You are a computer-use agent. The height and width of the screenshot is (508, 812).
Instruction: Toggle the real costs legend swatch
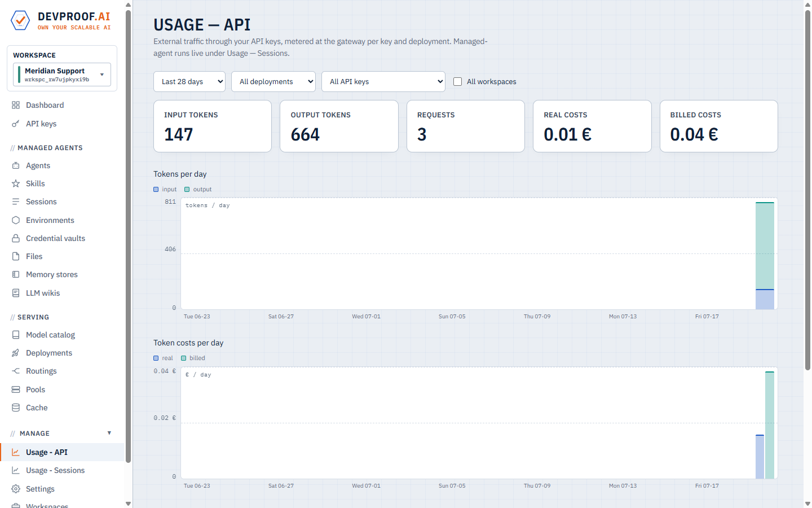click(x=156, y=358)
